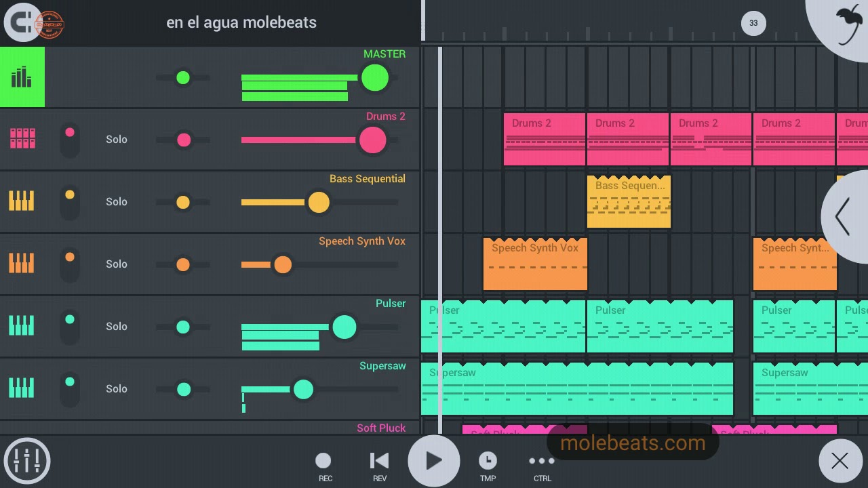Open the CTRL three-dots menu
Image resolution: width=868 pixels, height=488 pixels.
[x=542, y=466]
